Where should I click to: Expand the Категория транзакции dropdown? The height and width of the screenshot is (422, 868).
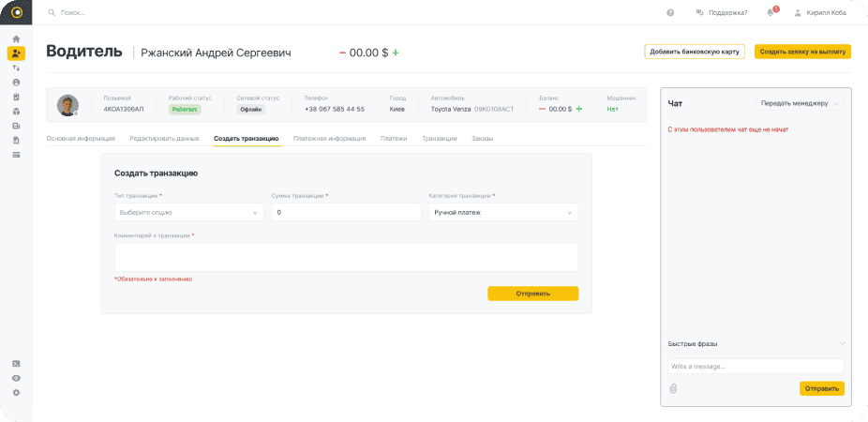(502, 213)
